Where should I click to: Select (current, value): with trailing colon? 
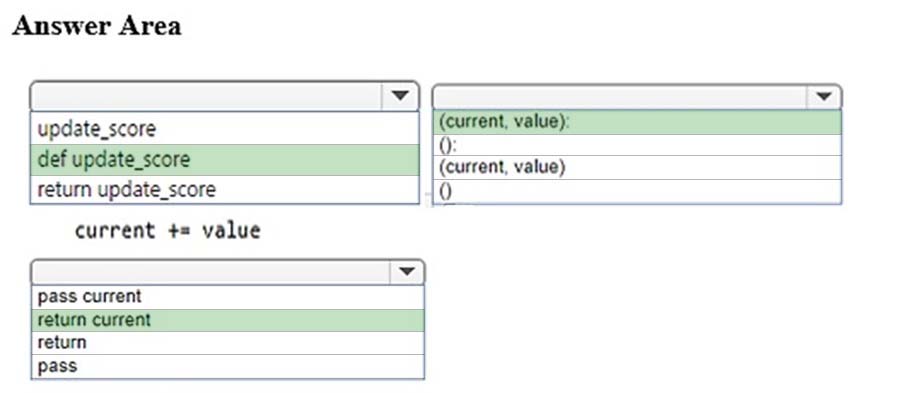637,122
